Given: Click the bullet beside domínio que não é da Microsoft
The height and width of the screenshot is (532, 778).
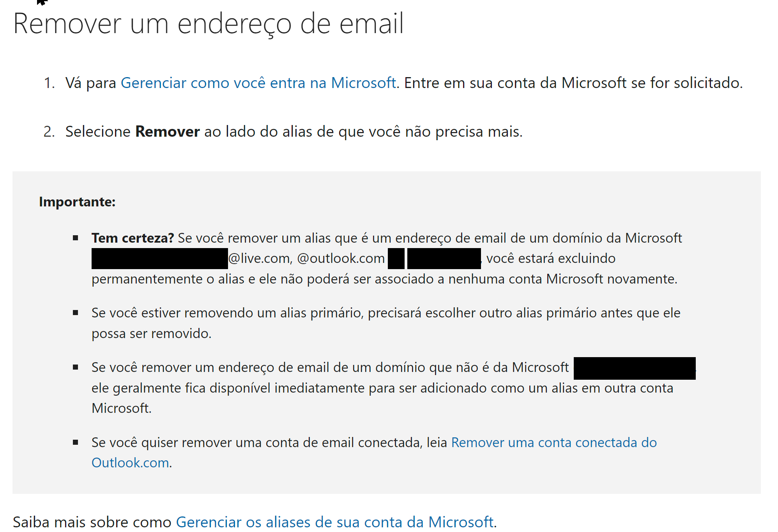Looking at the screenshot, I should click(x=76, y=367).
